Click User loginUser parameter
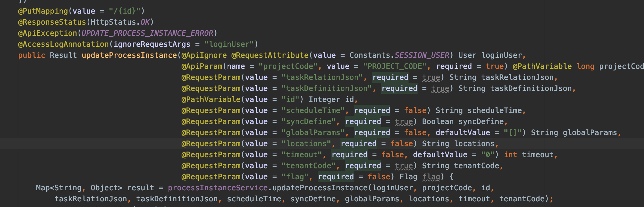The image size is (644, 207). 490,55
